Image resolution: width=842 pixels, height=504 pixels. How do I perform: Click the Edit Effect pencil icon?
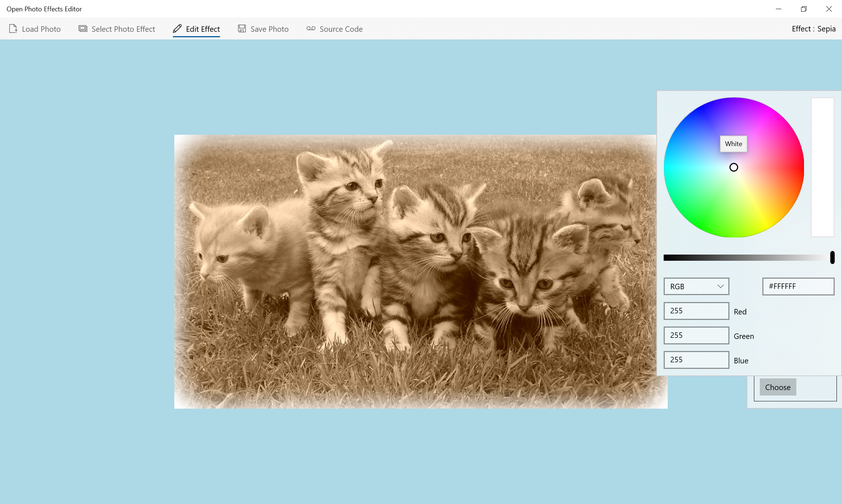[177, 28]
